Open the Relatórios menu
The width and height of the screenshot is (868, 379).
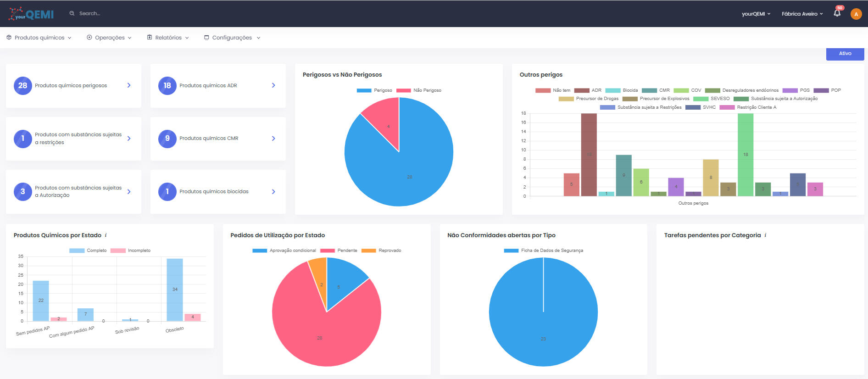pos(168,38)
